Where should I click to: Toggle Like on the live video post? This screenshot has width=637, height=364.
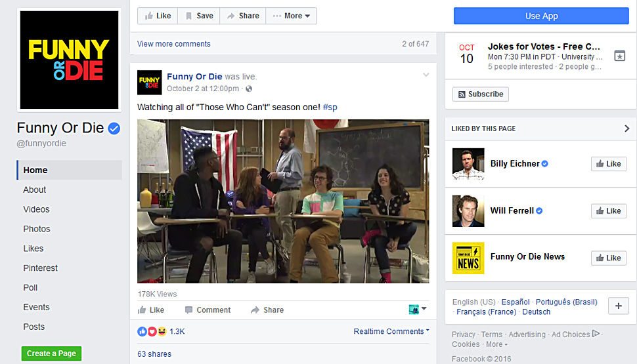[151, 310]
